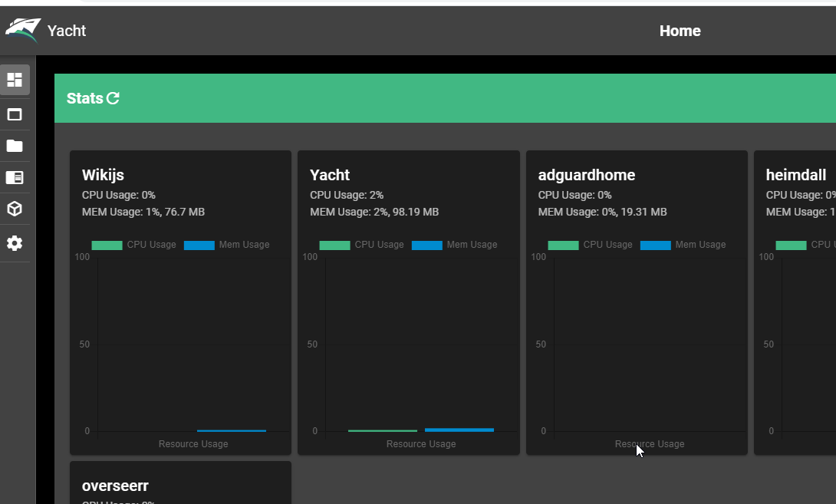This screenshot has height=504, width=836.
Task: Click the green CPU bar in Yacht chart
Action: point(383,430)
